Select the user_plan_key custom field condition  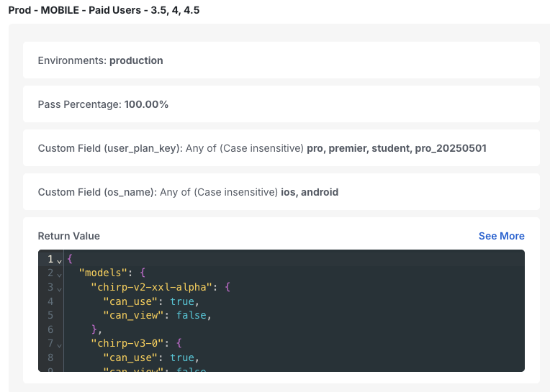[281, 148]
